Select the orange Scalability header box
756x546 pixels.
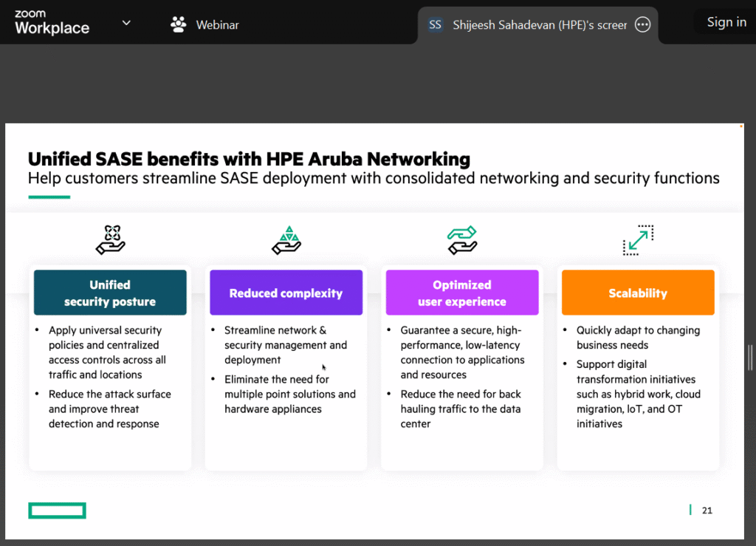[x=638, y=293]
